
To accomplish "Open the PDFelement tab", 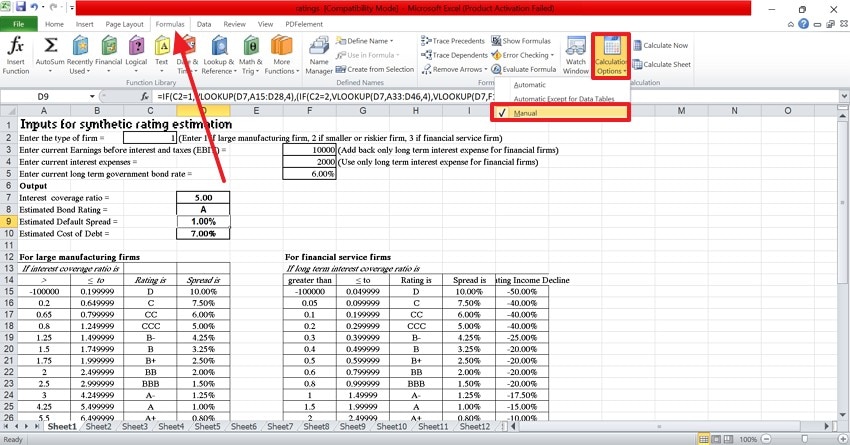I will tap(304, 24).
